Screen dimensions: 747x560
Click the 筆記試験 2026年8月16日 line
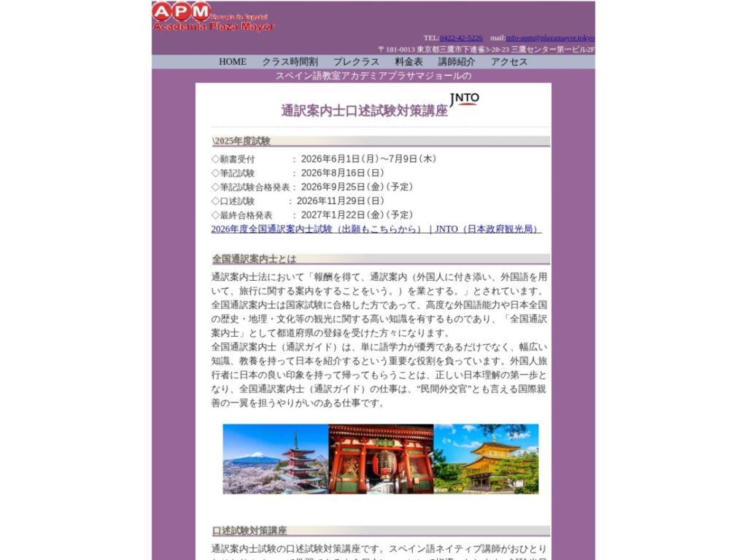click(x=298, y=173)
